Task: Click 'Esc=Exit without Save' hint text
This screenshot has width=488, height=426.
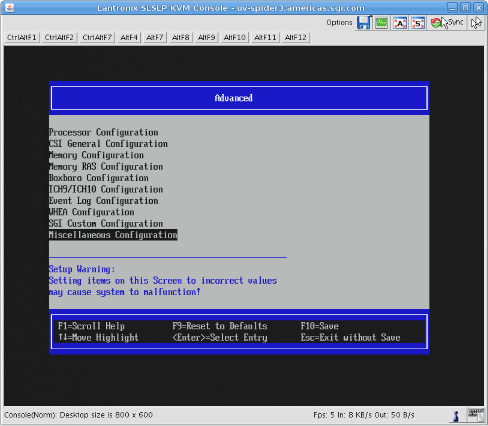Action: pyautogui.click(x=351, y=337)
